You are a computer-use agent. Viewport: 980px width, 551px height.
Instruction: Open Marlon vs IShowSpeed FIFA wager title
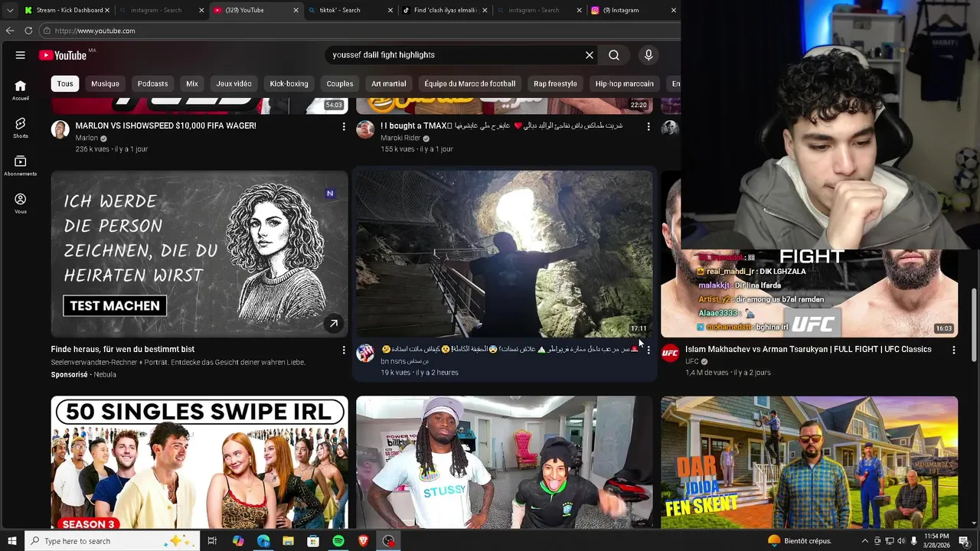coord(165,126)
